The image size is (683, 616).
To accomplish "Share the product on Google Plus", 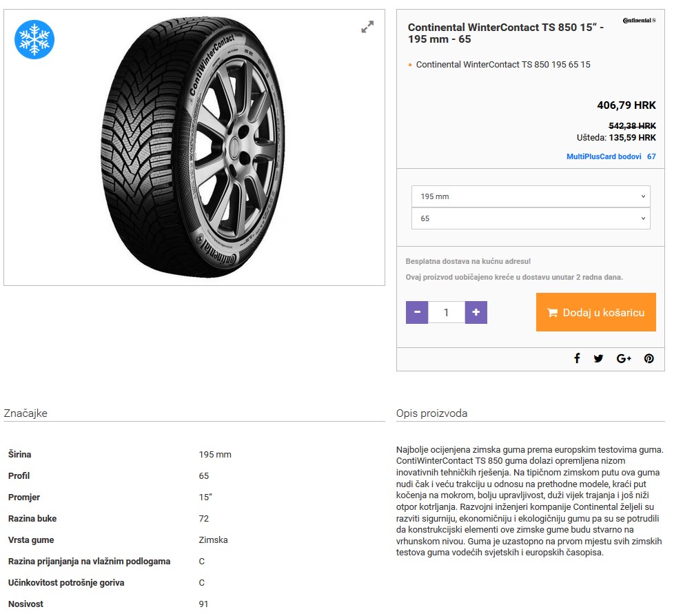I will coord(624,358).
